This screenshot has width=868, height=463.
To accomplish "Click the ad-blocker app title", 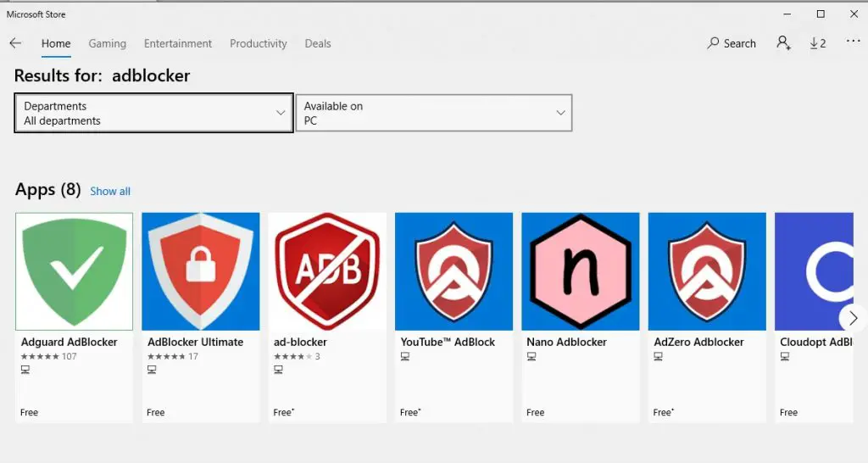I will click(300, 343).
